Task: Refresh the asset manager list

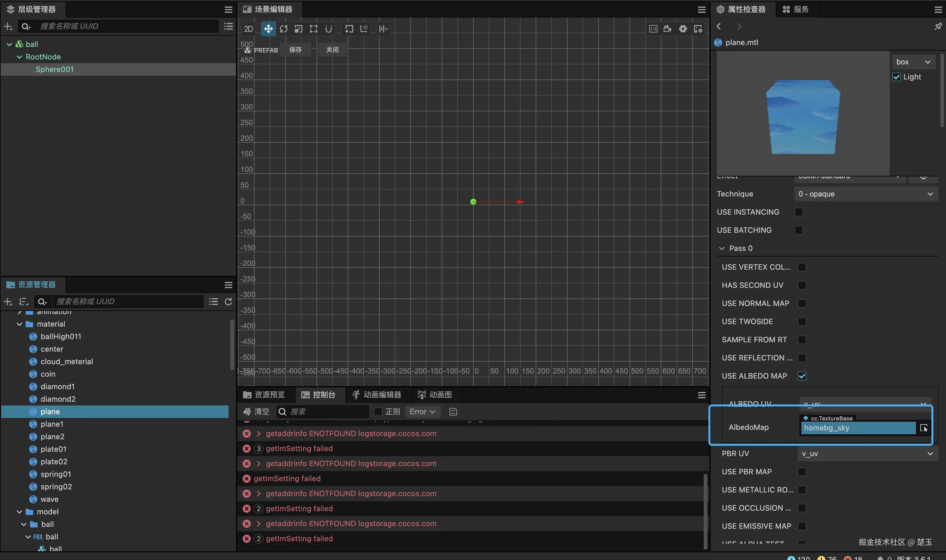Action: click(x=229, y=302)
